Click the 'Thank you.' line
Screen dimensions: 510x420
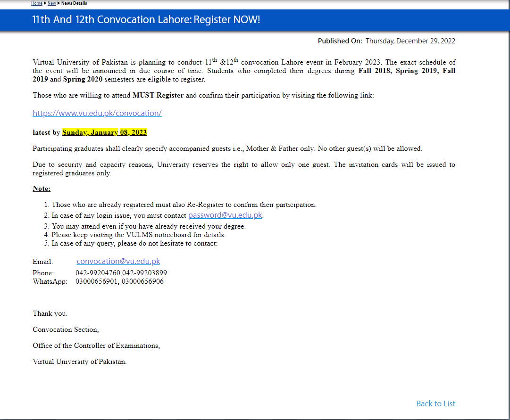tap(50, 313)
